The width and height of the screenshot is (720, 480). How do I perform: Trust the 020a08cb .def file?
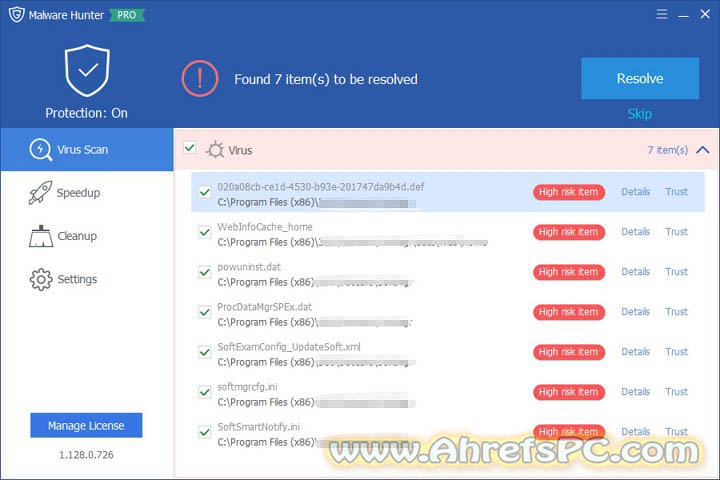[x=677, y=192]
